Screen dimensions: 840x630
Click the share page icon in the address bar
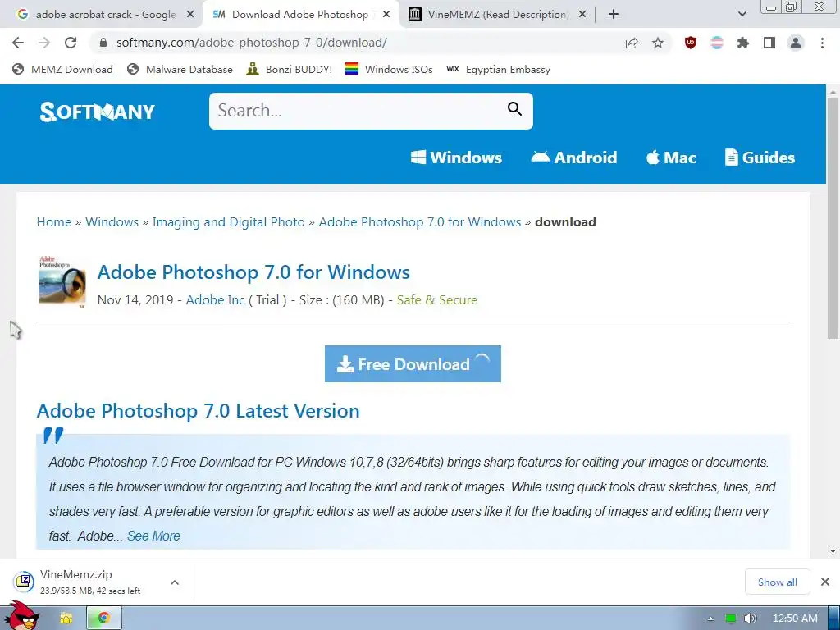tap(632, 43)
